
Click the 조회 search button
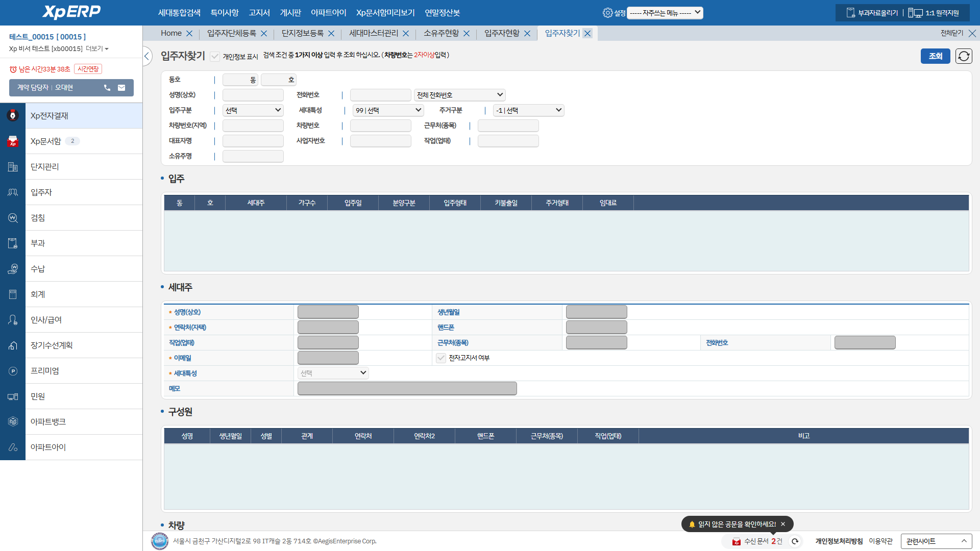(x=935, y=56)
